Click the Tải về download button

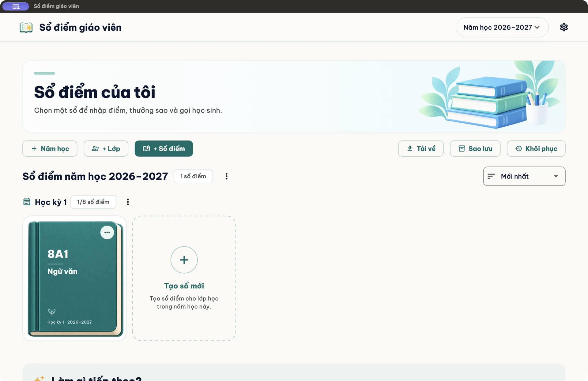tap(421, 149)
